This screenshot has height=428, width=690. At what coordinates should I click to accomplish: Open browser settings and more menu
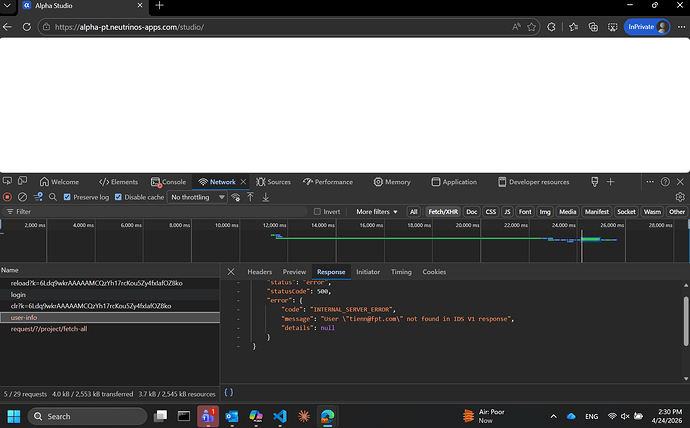click(681, 27)
